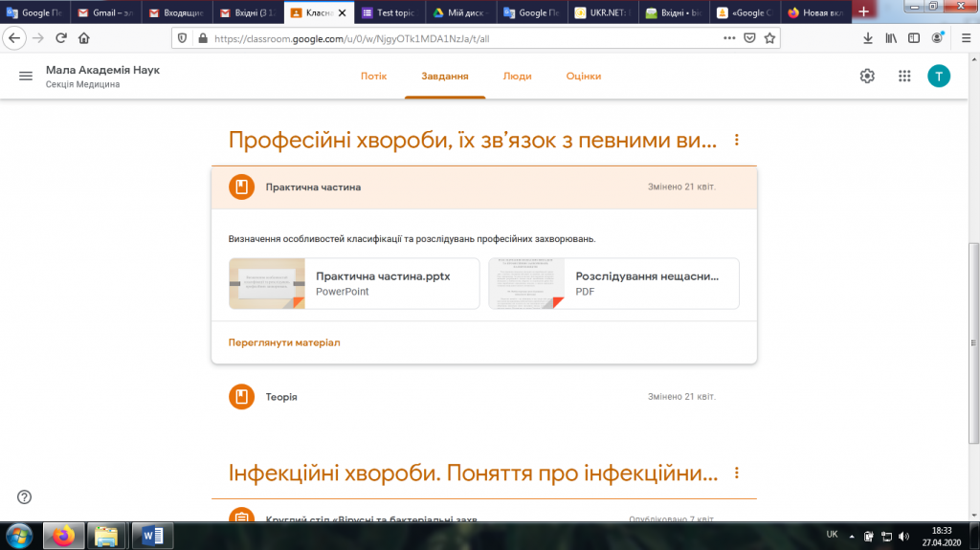Click the network tray icon
This screenshot has height=550, width=980.
(886, 537)
